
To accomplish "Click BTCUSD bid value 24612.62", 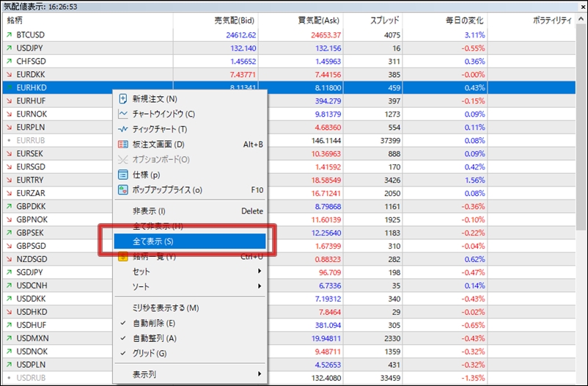I will pos(240,35).
